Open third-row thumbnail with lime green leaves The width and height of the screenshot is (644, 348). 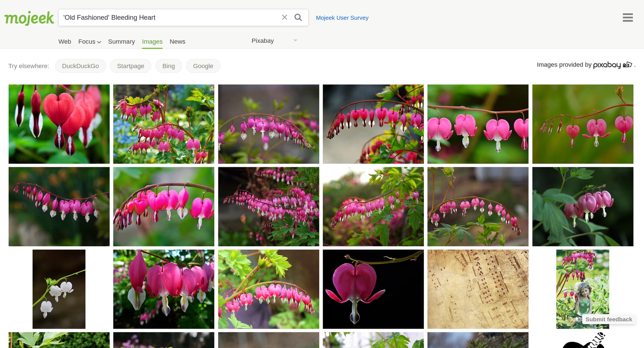tap(269, 289)
